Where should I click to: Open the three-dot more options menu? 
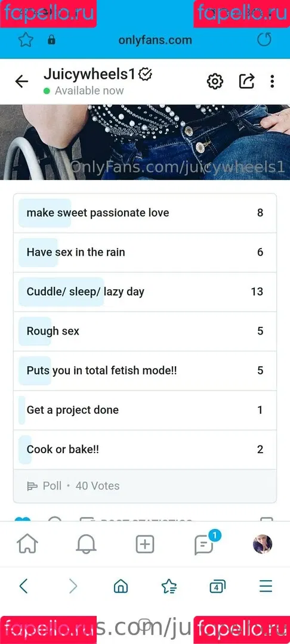(x=272, y=81)
